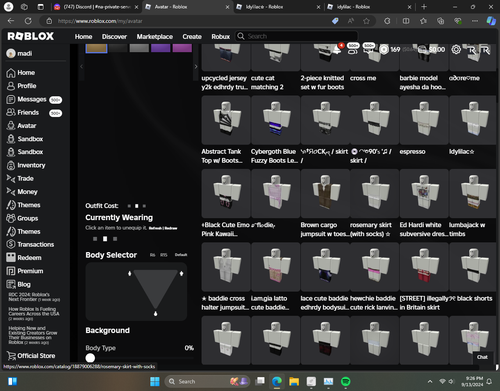Image resolution: width=500 pixels, height=391 pixels.
Task: Click the Roblox logo
Action: pos(31,36)
